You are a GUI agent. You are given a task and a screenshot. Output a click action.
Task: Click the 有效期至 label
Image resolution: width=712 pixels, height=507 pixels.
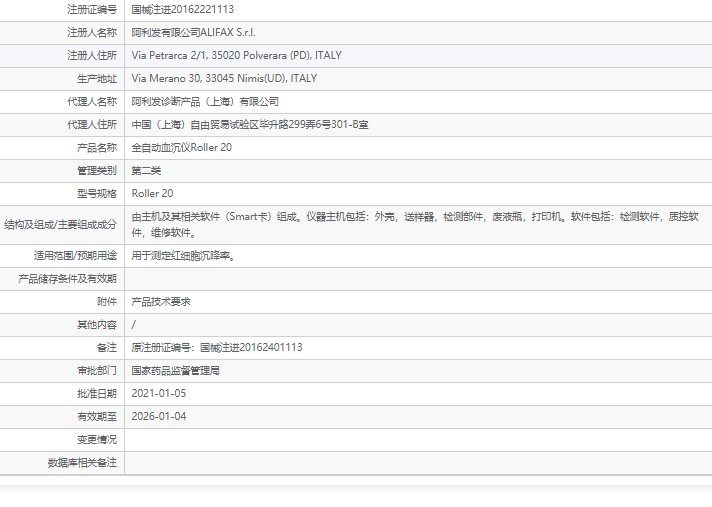coord(97,417)
